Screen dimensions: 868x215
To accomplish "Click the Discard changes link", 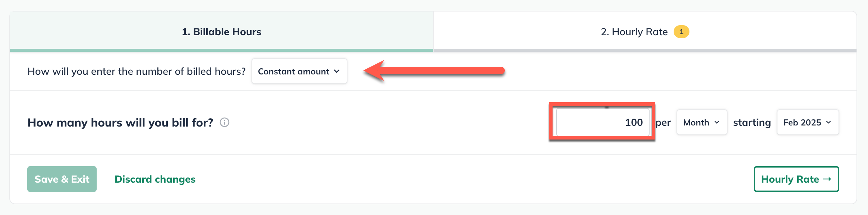I will [x=155, y=179].
